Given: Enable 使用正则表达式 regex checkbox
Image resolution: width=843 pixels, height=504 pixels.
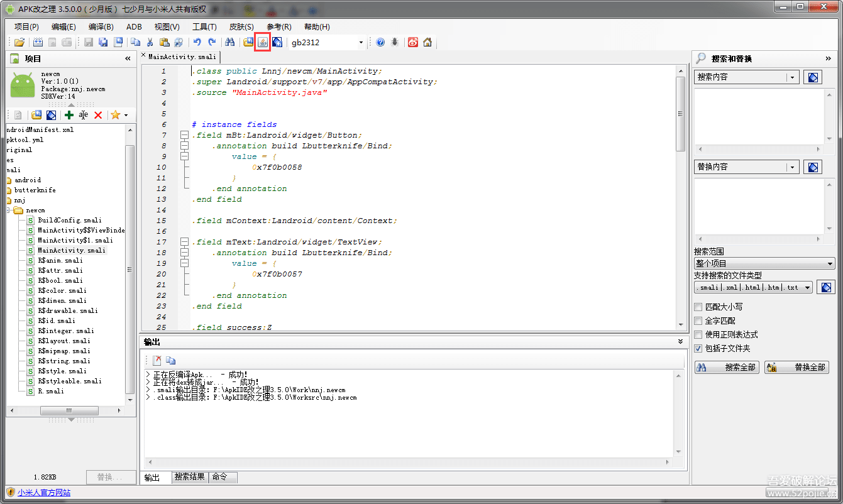Looking at the screenshot, I should (x=698, y=335).
